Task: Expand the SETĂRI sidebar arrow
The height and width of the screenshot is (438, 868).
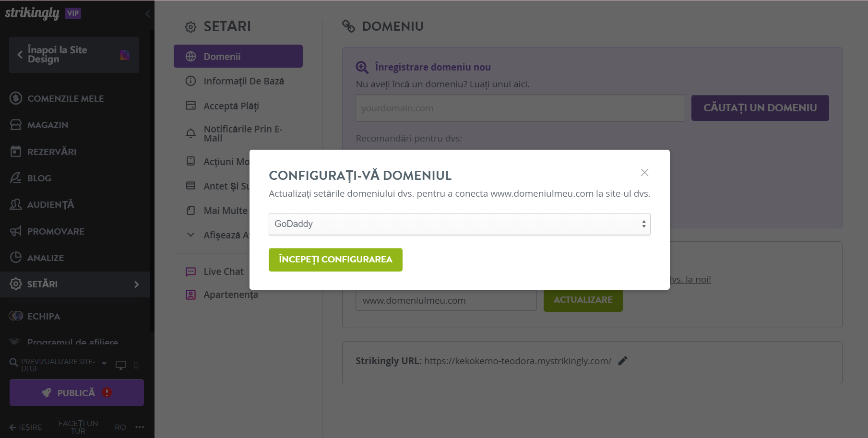Action: coord(137,284)
